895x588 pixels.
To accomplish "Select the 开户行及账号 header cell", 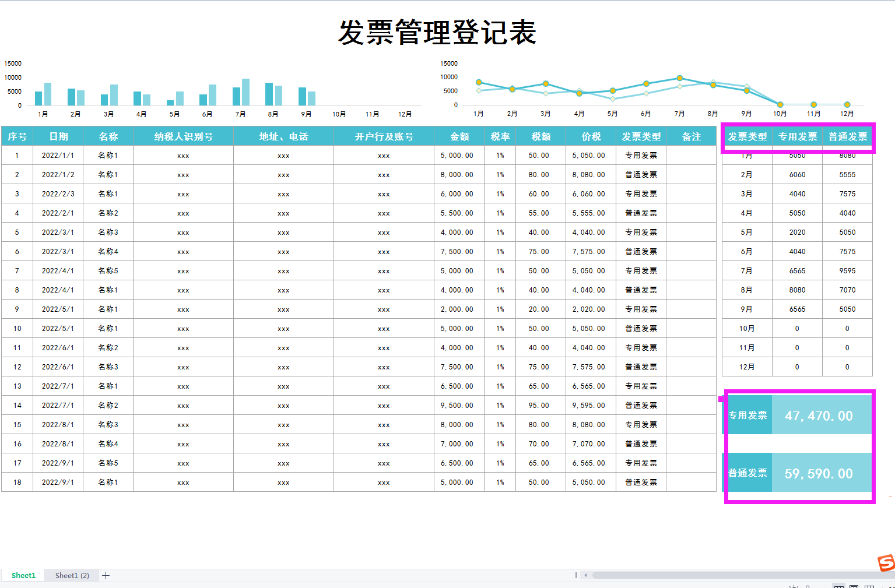I will coord(384,136).
